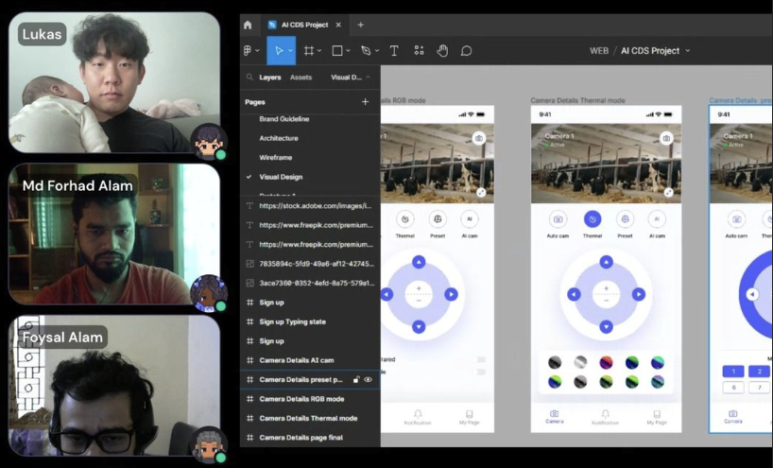Select the Text tool
Image resolution: width=773 pixels, height=468 pixels.
(394, 50)
